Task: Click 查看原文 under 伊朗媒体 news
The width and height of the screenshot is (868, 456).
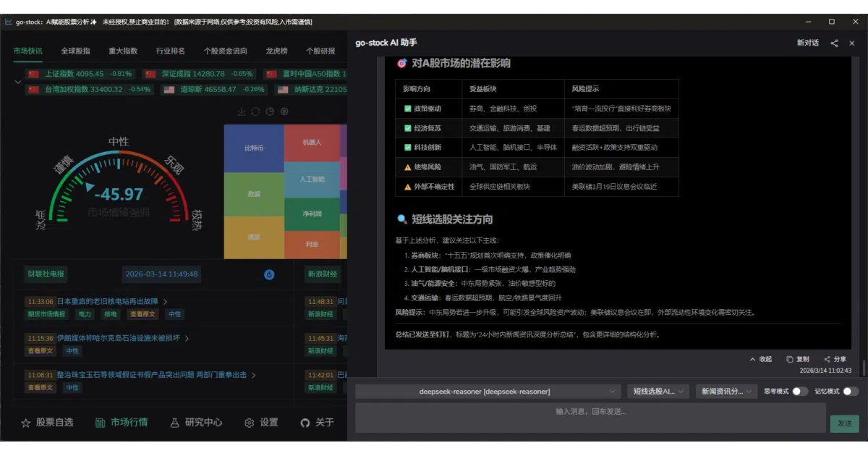Action: pyautogui.click(x=40, y=350)
